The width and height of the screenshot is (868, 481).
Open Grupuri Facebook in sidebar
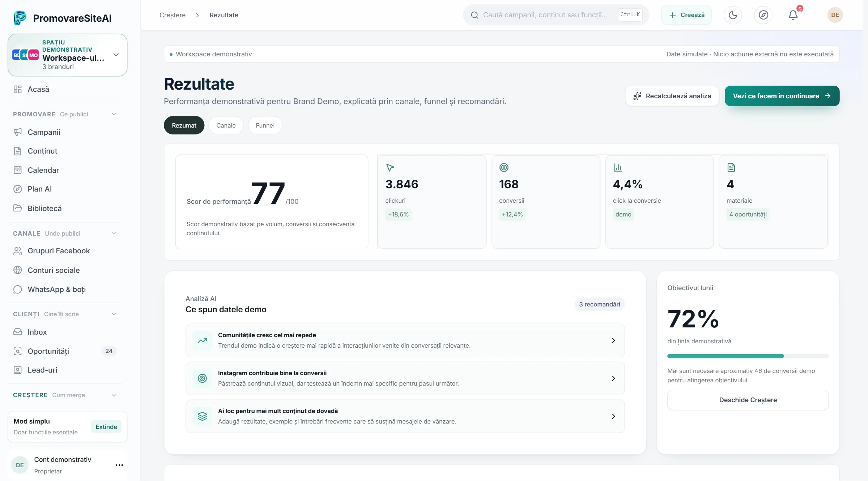65,251
